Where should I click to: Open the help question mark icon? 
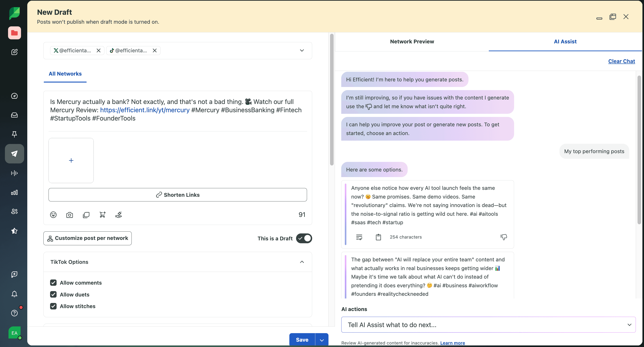pos(14,313)
